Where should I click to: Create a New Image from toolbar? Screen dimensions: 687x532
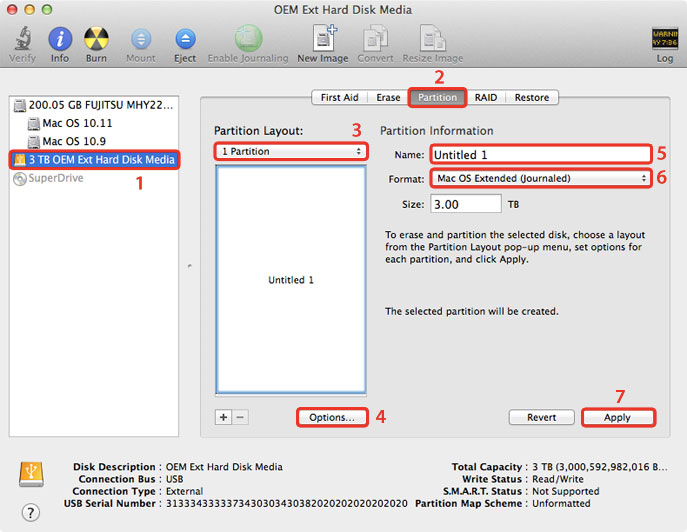tap(322, 39)
